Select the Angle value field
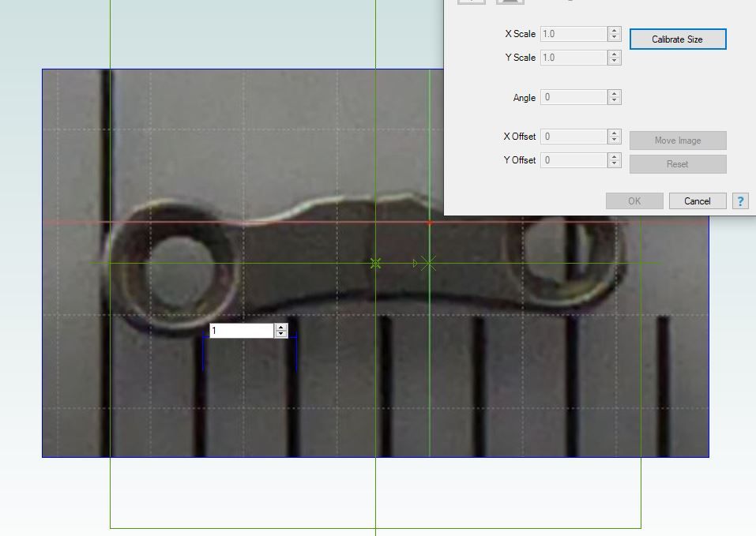Screen dimensions: 756x536 [x=574, y=97]
